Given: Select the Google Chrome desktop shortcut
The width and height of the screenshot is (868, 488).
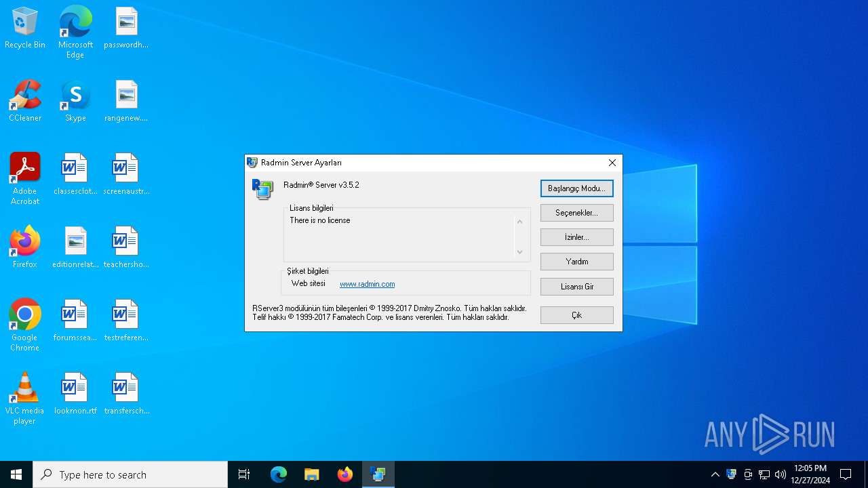Looking at the screenshot, I should [25, 325].
